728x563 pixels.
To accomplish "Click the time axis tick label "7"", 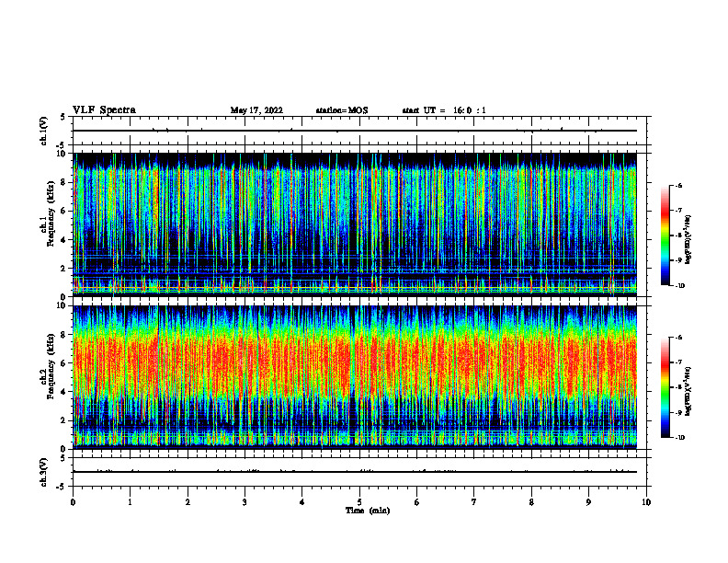I will (474, 502).
